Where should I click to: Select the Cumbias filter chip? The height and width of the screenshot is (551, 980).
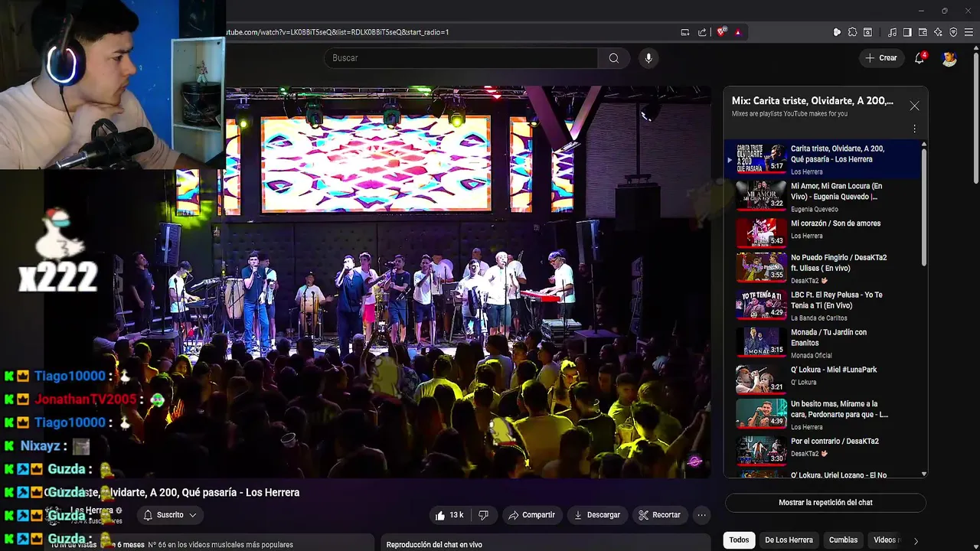tap(843, 540)
